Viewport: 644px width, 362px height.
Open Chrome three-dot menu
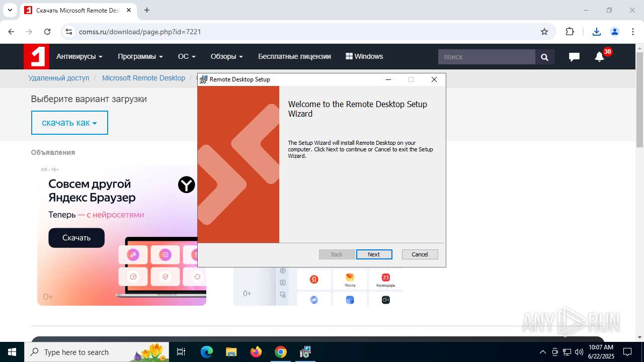[633, 32]
